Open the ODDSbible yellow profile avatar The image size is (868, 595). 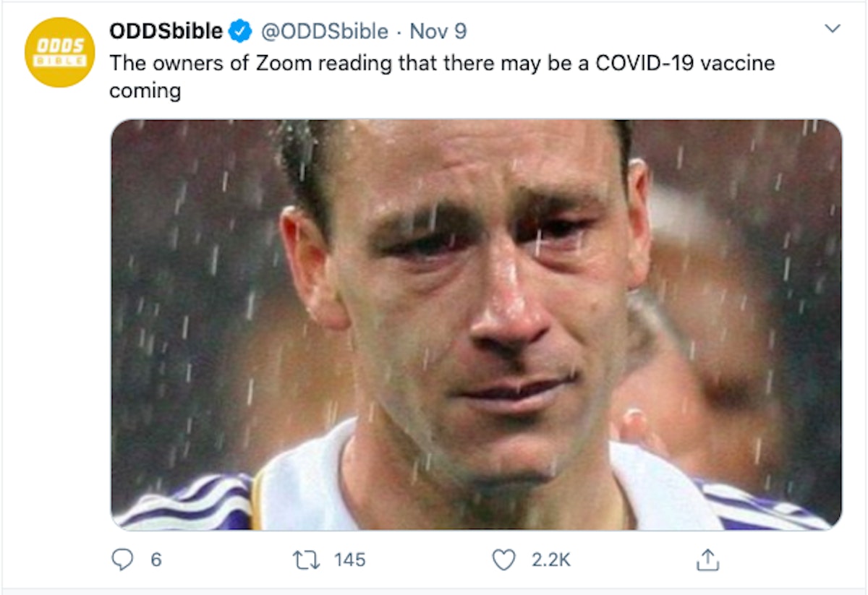(59, 52)
